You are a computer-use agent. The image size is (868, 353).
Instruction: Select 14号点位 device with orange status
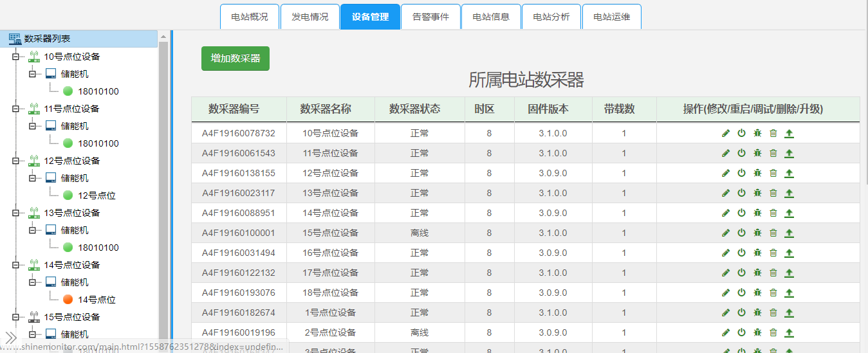(x=97, y=300)
